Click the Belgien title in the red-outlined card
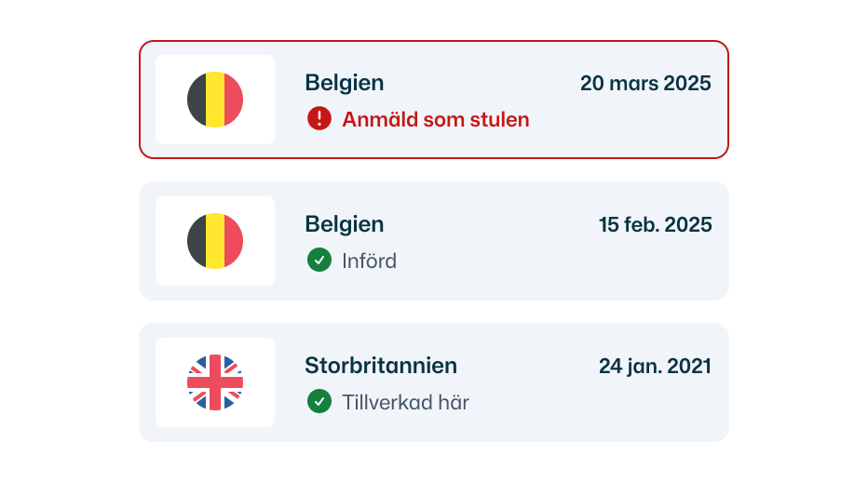Screen dimensions: 868x482 [x=345, y=83]
